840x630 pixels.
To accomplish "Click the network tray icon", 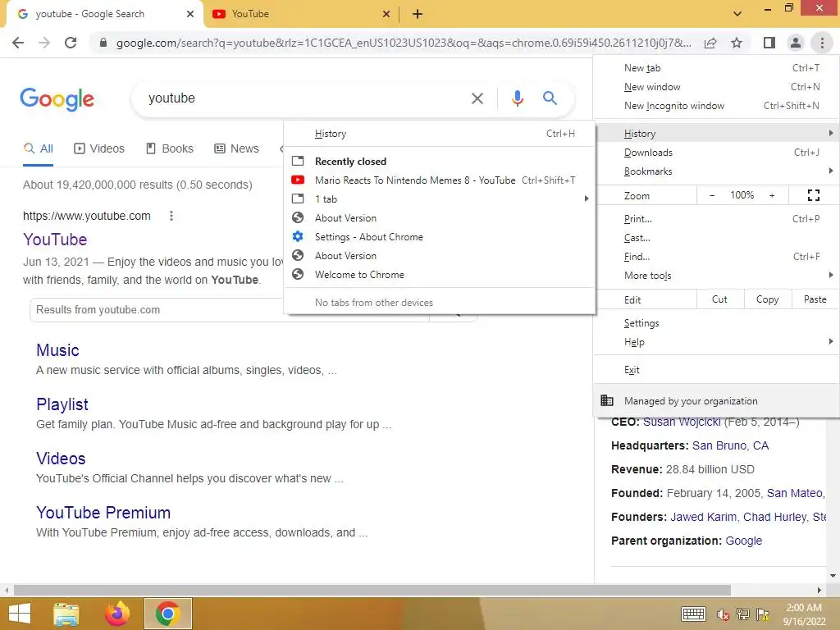I will click(x=743, y=614).
